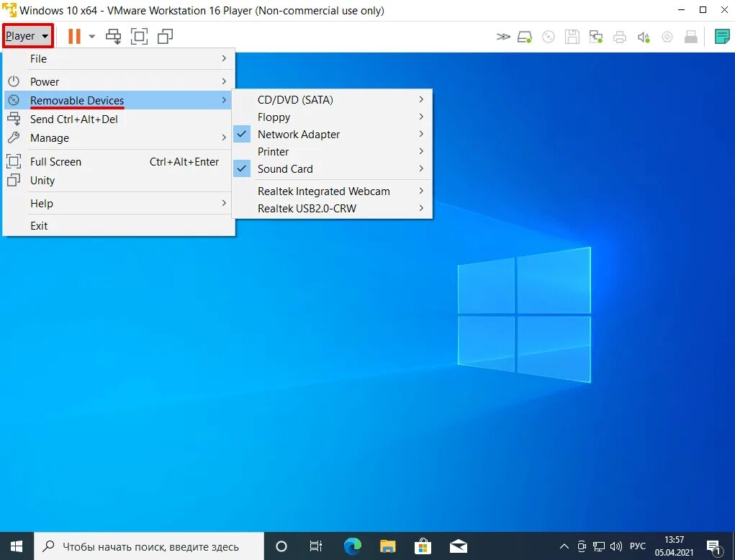The image size is (735, 560).
Task: Click the floppy device icon in toolbar
Action: pyautogui.click(x=572, y=37)
